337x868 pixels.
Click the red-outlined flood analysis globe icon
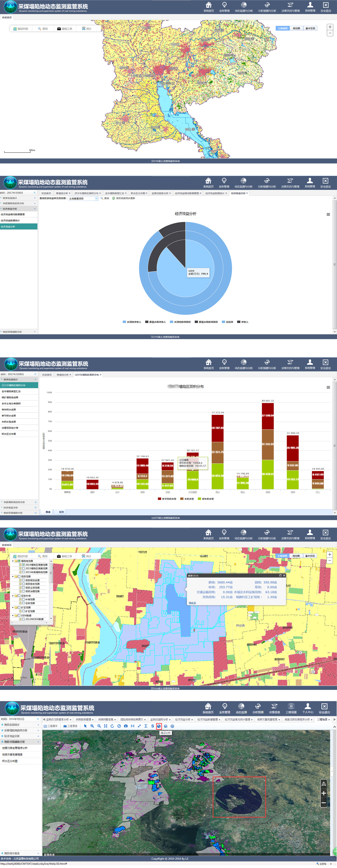(159, 726)
